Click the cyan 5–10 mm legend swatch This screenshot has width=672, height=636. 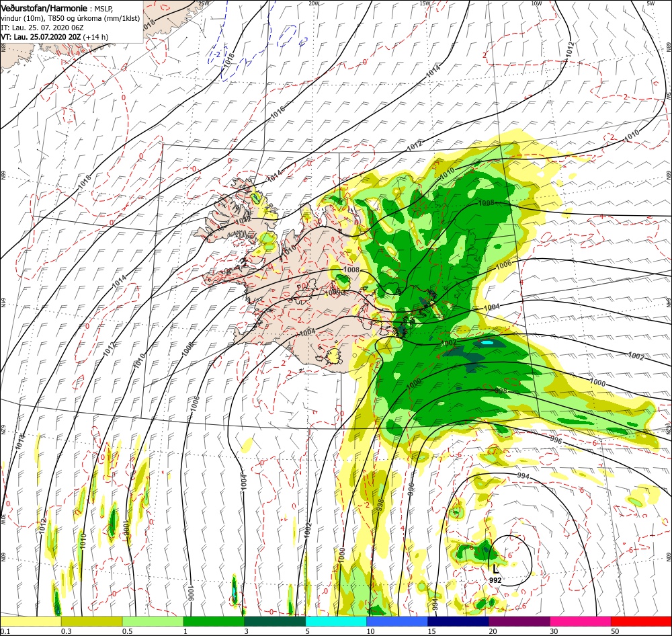click(x=336, y=621)
